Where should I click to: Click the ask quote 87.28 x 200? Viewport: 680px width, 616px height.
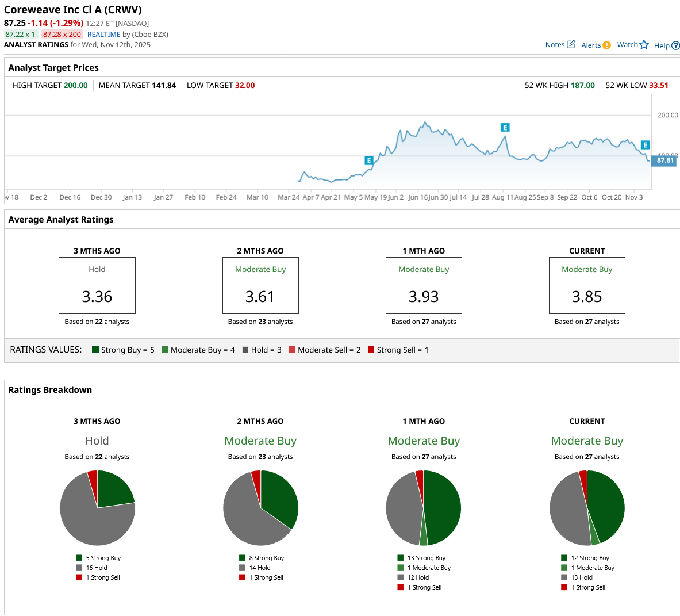pyautogui.click(x=62, y=35)
